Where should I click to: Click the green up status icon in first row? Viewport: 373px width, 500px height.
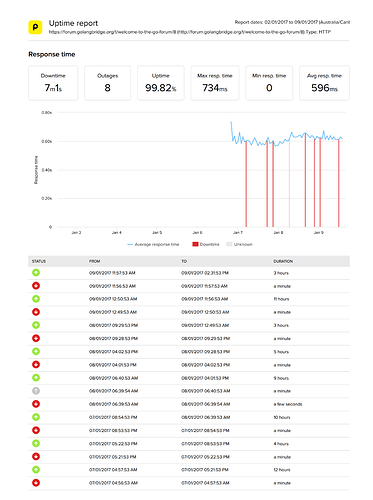click(36, 273)
